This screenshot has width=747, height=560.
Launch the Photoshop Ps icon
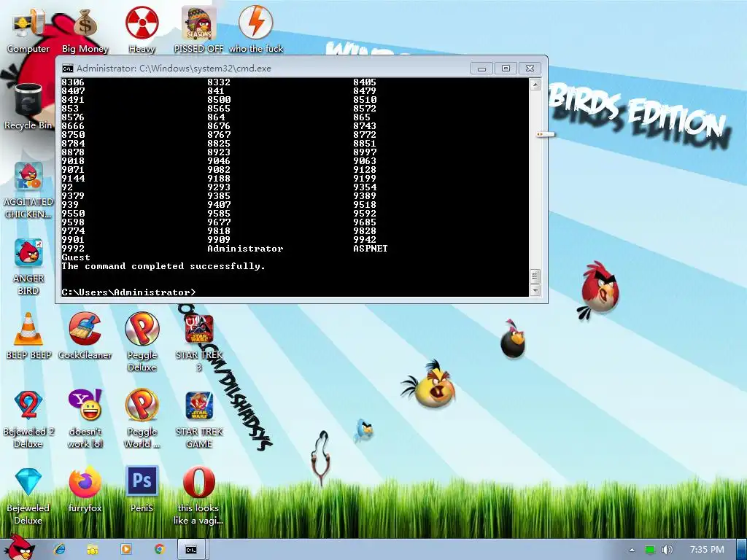click(142, 489)
